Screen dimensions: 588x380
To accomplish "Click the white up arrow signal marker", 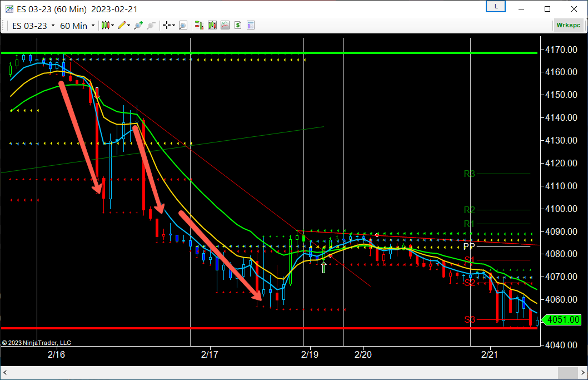I will (x=323, y=268).
